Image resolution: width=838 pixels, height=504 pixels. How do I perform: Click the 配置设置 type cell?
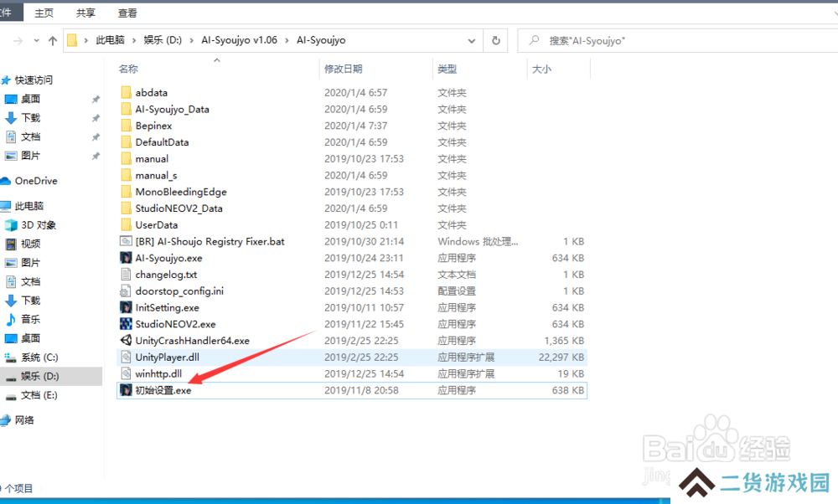click(x=457, y=291)
